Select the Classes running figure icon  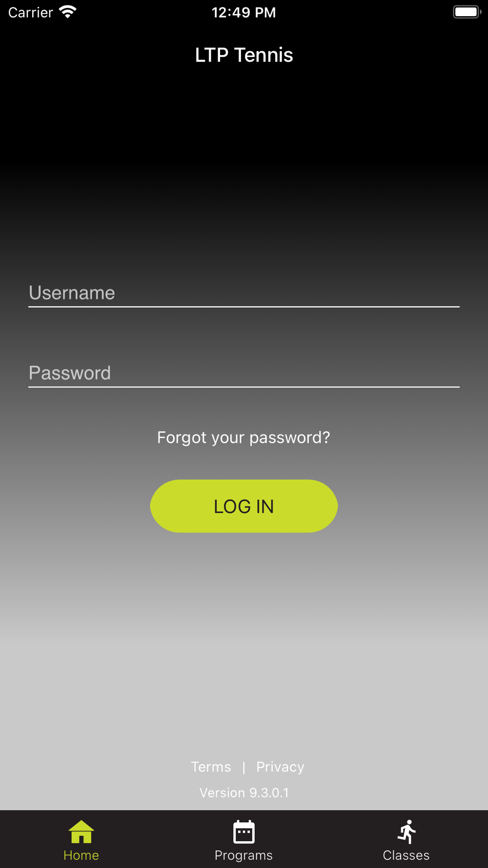[407, 831]
